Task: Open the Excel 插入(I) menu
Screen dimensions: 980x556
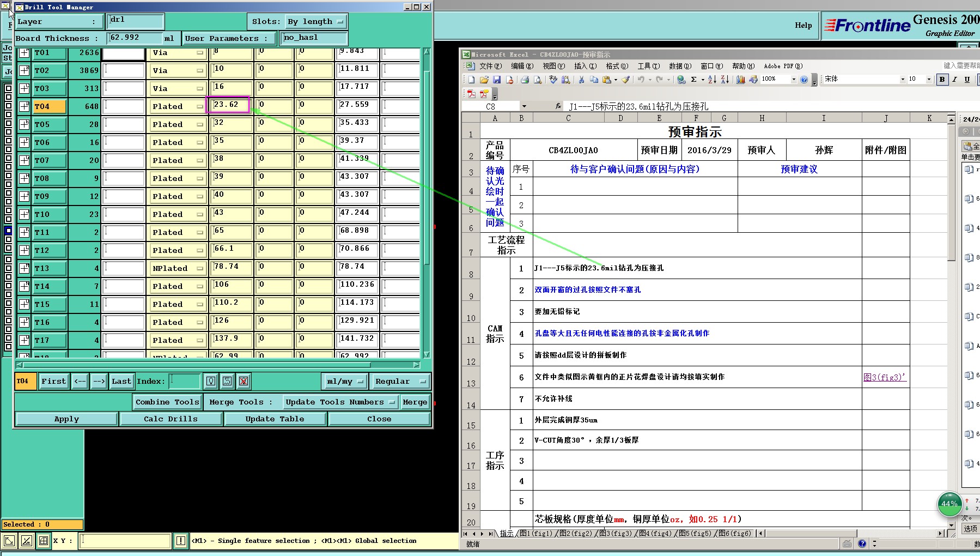Action: click(x=585, y=66)
